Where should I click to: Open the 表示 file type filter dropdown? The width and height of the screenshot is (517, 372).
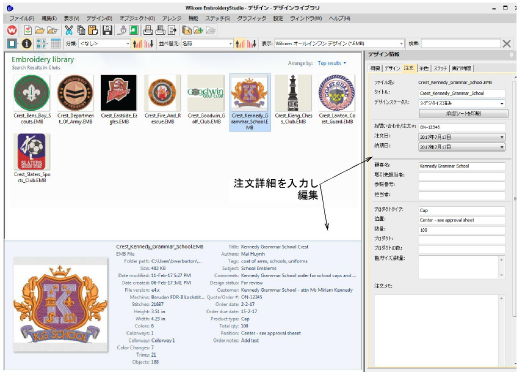(339, 44)
